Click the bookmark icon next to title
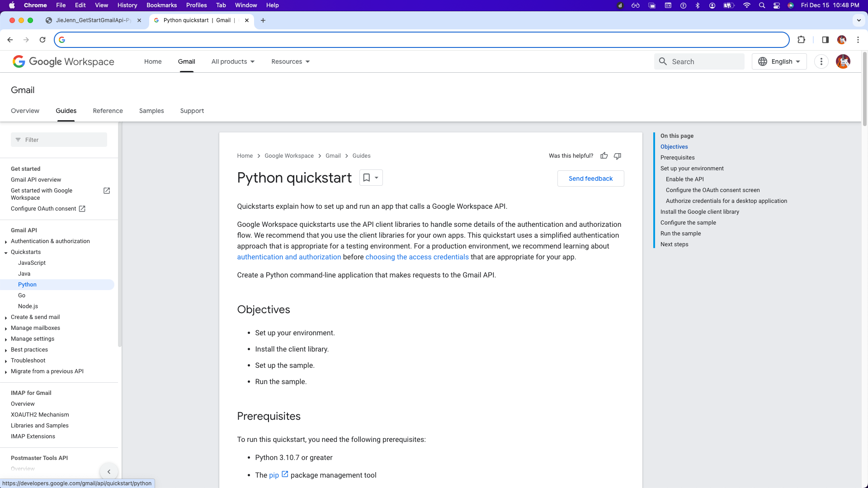 (367, 178)
